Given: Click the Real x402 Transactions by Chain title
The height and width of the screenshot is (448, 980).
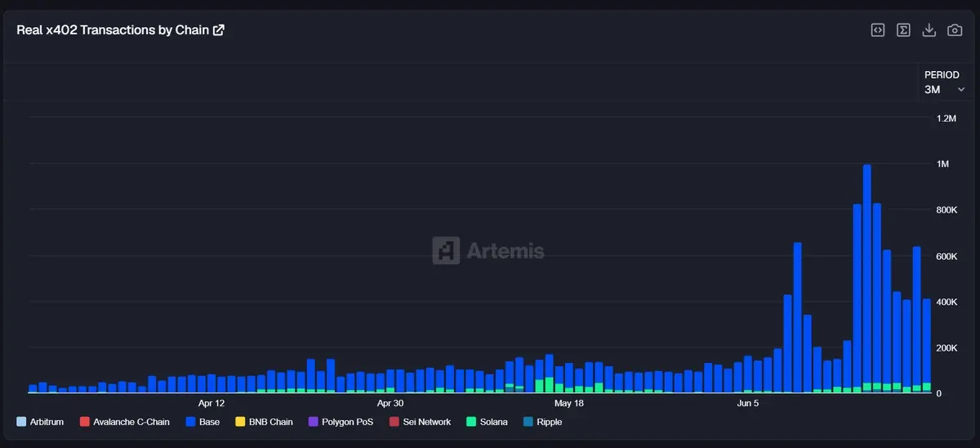Looking at the screenshot, I should (114, 30).
